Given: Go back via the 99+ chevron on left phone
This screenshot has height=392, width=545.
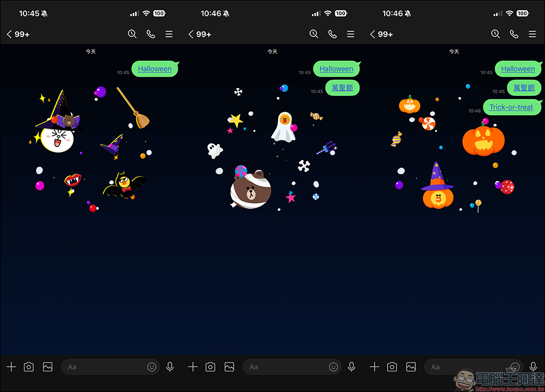Looking at the screenshot, I should [x=18, y=34].
